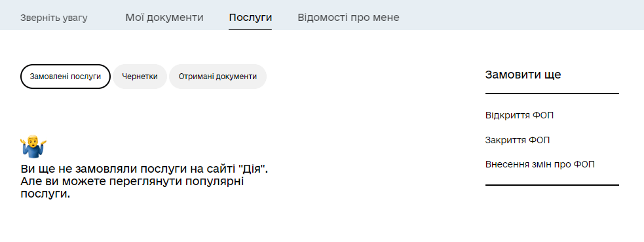The image size is (644, 242).
Task: Click the line starting with Ви ще не замовляли
Action: [x=144, y=169]
